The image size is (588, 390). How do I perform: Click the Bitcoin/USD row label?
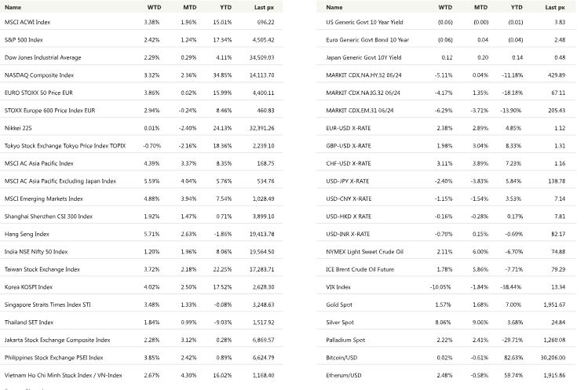344,358
